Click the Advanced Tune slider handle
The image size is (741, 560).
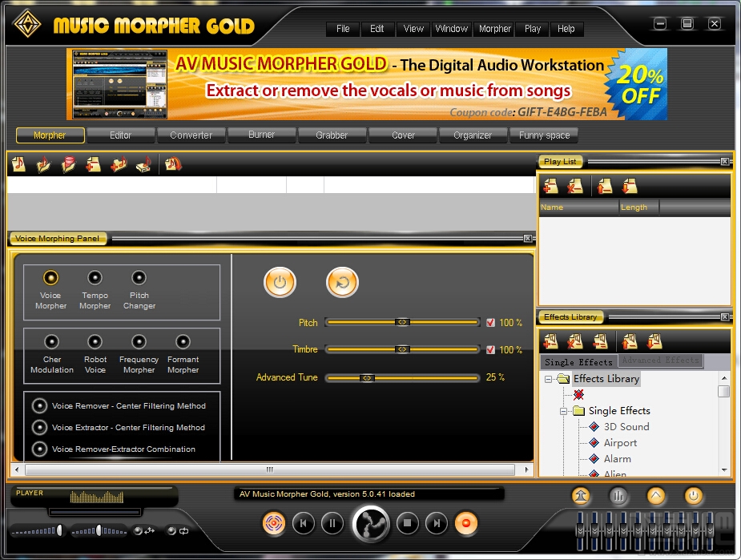(367, 378)
